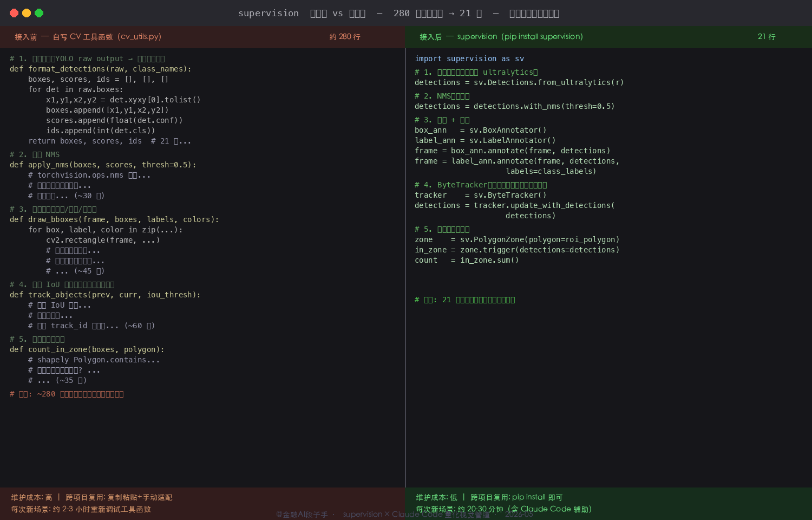The width and height of the screenshot is (812, 520).
Task: Click the right footer line '维护成本: 低'
Action: [x=489, y=497]
